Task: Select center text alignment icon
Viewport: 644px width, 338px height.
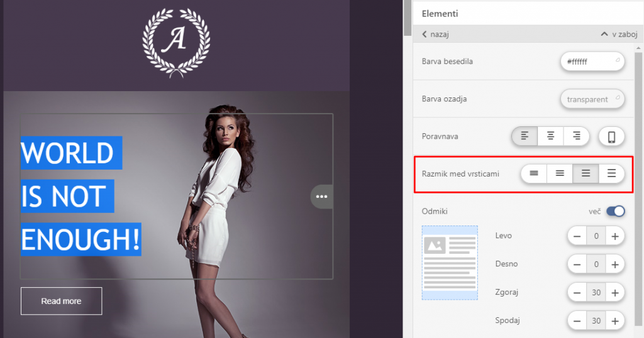Action: point(550,136)
